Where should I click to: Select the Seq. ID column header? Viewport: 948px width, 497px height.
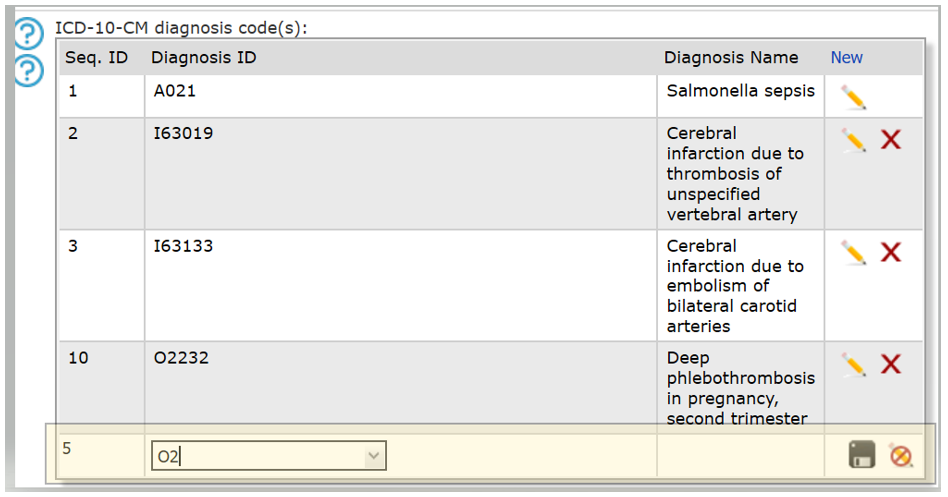click(x=97, y=57)
